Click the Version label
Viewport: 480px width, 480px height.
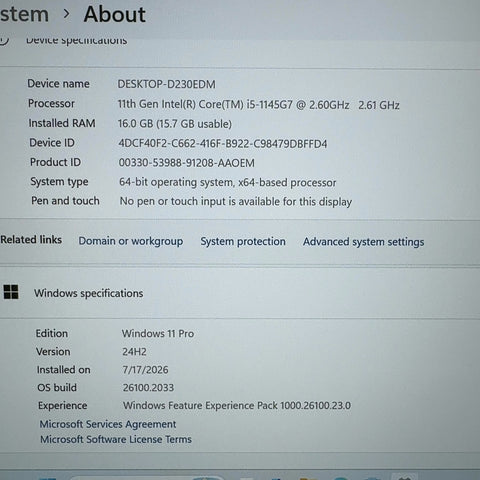(53, 351)
